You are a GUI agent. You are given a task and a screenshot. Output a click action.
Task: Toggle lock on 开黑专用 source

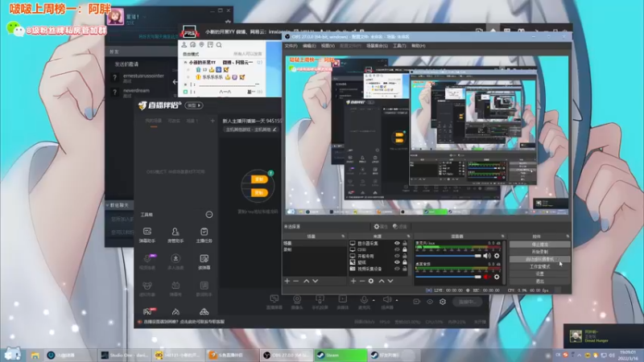pyautogui.click(x=405, y=256)
